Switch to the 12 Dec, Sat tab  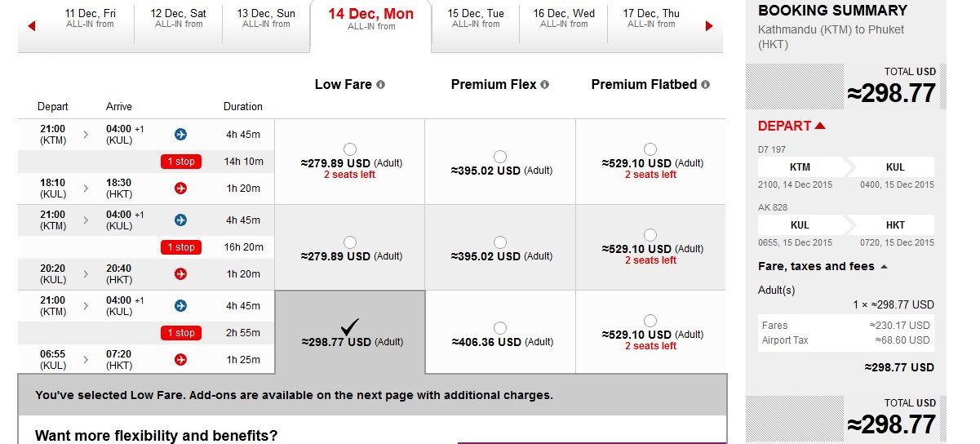coord(179,18)
